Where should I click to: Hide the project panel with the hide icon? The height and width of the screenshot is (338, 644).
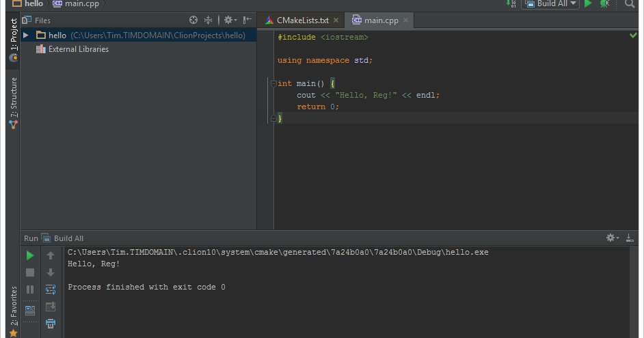(x=247, y=20)
